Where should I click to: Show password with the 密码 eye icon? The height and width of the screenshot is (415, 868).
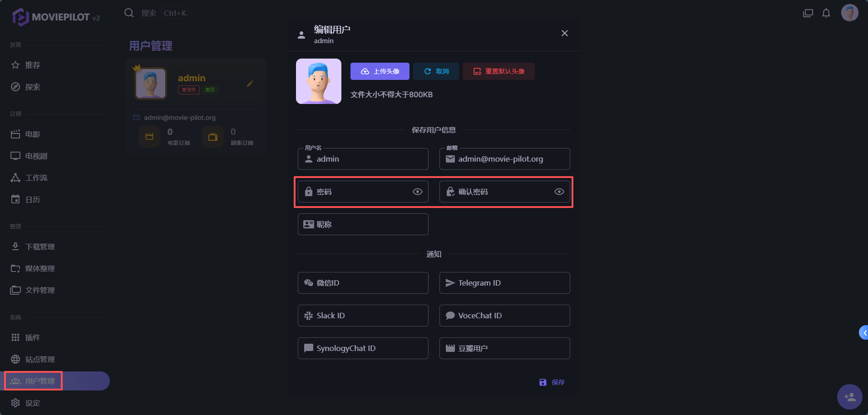pyautogui.click(x=418, y=192)
